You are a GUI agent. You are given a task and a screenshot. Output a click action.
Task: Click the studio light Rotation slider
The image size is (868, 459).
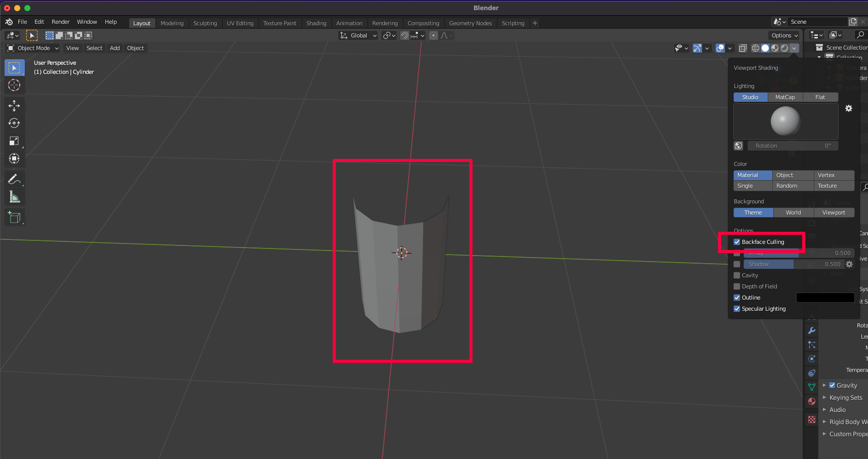(x=793, y=146)
